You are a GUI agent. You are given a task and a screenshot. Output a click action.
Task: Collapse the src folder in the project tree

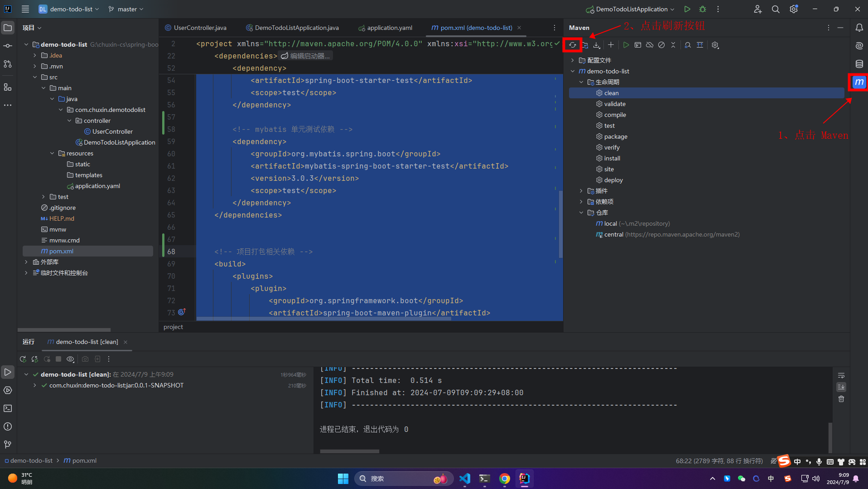pos(35,77)
